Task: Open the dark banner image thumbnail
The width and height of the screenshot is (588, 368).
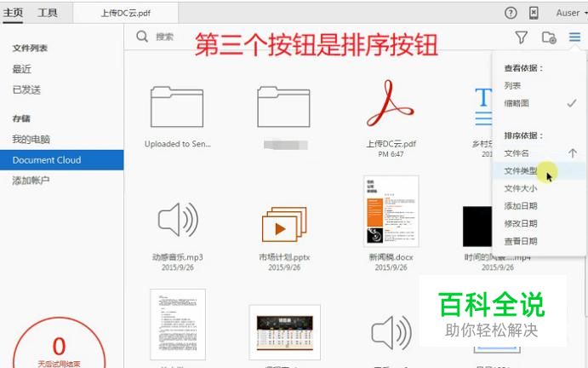Action: (x=284, y=333)
